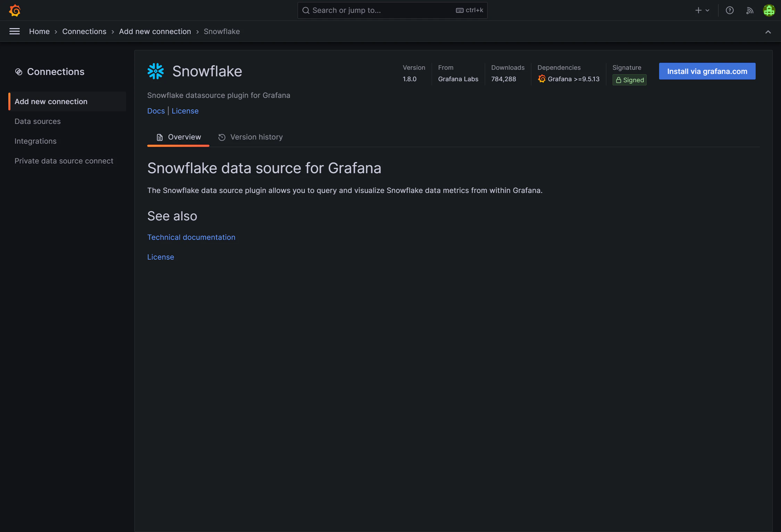Switch to the Version history tab
The image size is (781, 532).
(250, 137)
